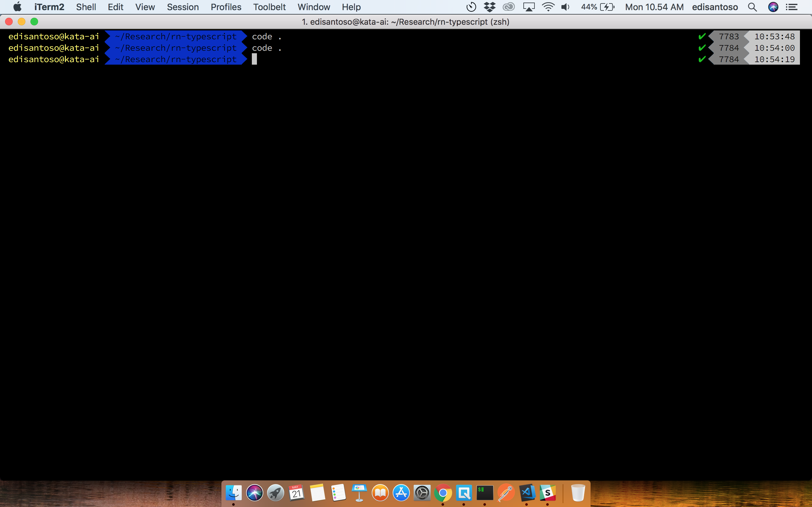Toggle AirPlay display mirroring
Image resolution: width=812 pixels, height=507 pixels.
(x=528, y=7)
